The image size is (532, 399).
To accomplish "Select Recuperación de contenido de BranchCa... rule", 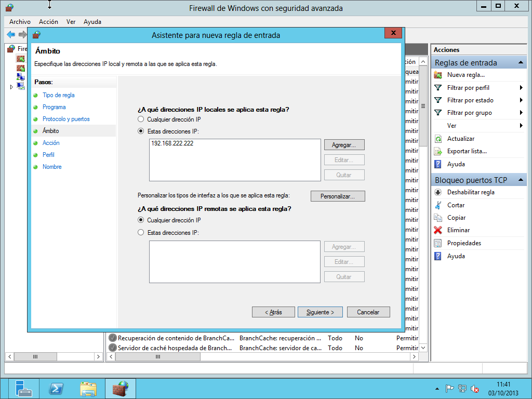I will click(176, 338).
